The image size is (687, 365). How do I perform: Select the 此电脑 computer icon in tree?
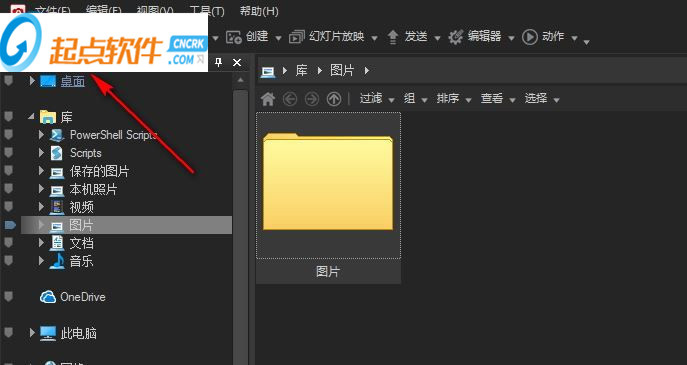pos(48,333)
